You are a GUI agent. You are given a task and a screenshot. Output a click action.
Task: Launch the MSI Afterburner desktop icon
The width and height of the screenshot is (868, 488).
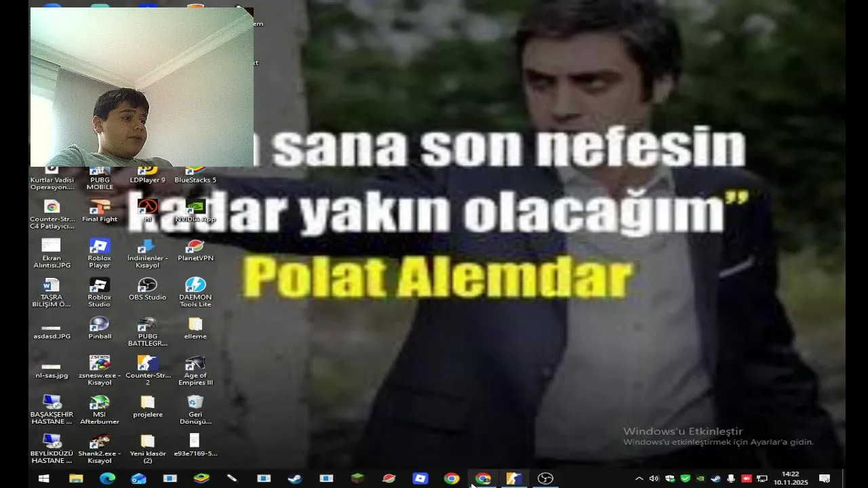[100, 409]
